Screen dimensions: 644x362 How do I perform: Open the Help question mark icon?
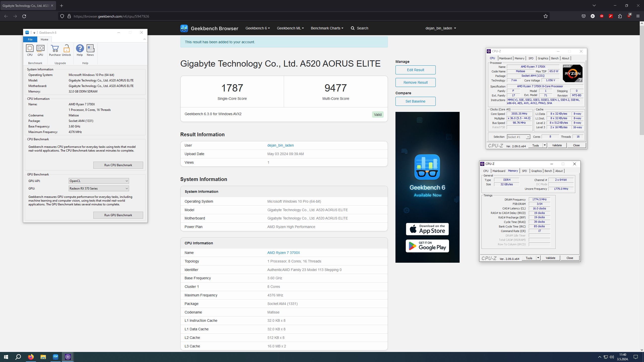[80, 50]
